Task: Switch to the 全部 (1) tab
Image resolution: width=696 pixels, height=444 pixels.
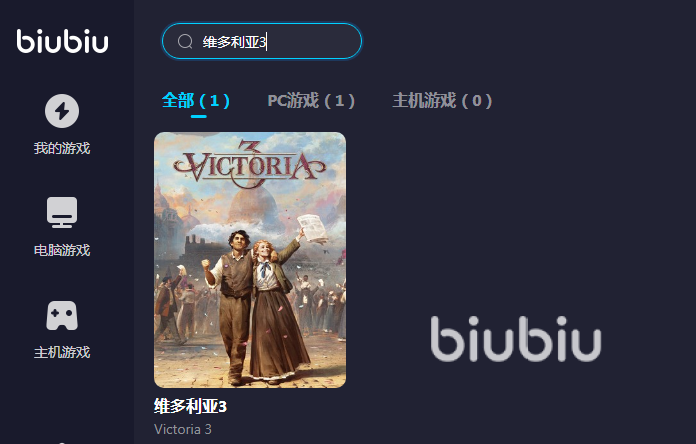Action: click(196, 100)
